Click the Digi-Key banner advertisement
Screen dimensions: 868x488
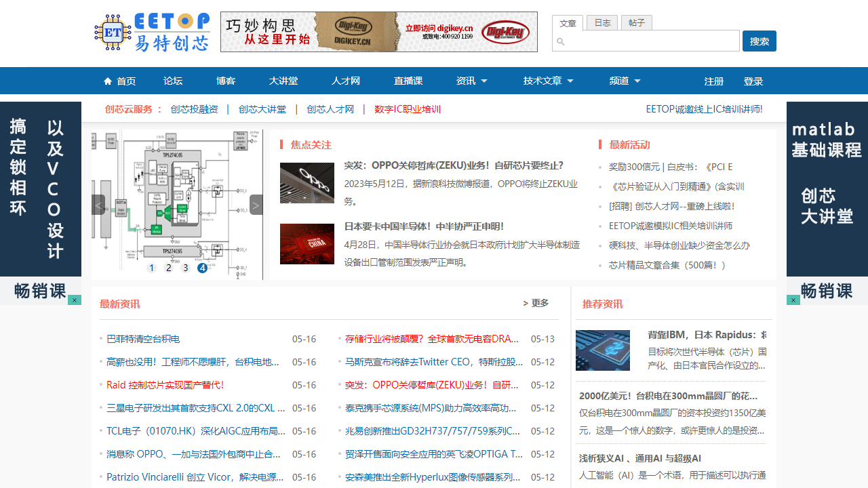point(379,32)
